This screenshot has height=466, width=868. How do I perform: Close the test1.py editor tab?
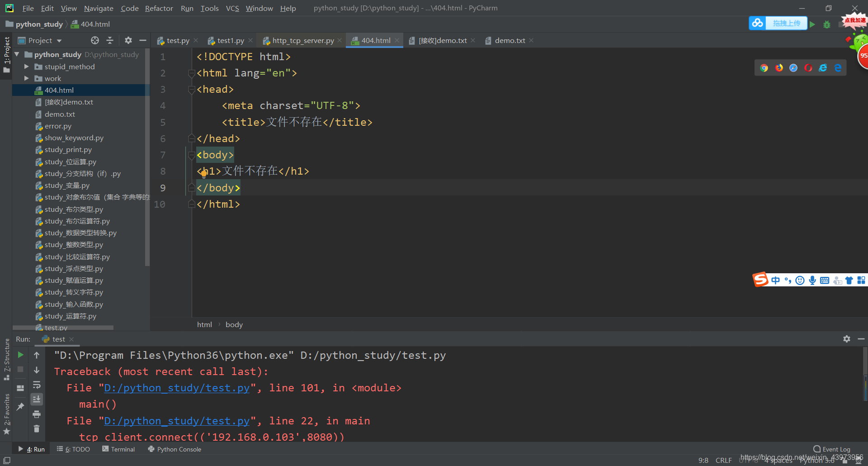click(x=250, y=40)
